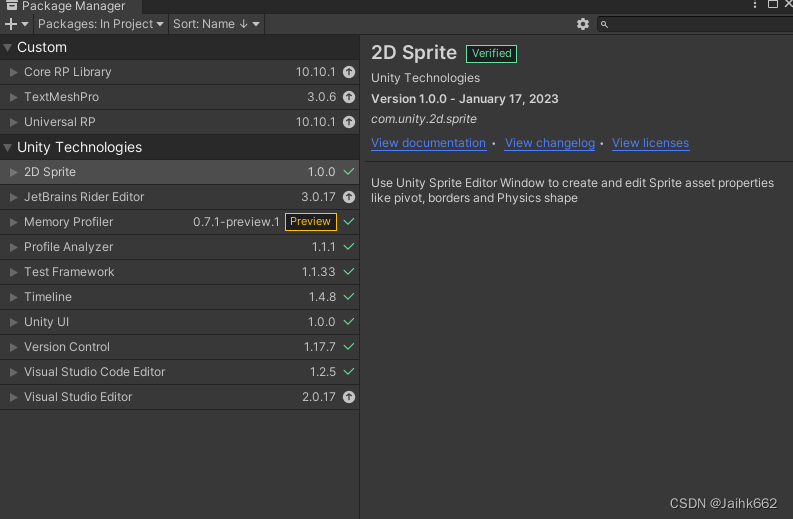The image size is (793, 519).
Task: Click the com.unity.2d.sprite package identifier
Action: tap(424, 119)
